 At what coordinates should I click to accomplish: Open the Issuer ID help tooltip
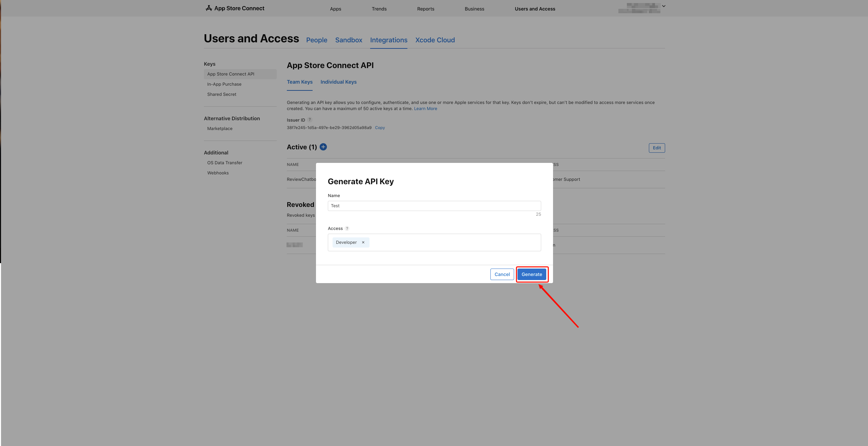pos(310,120)
